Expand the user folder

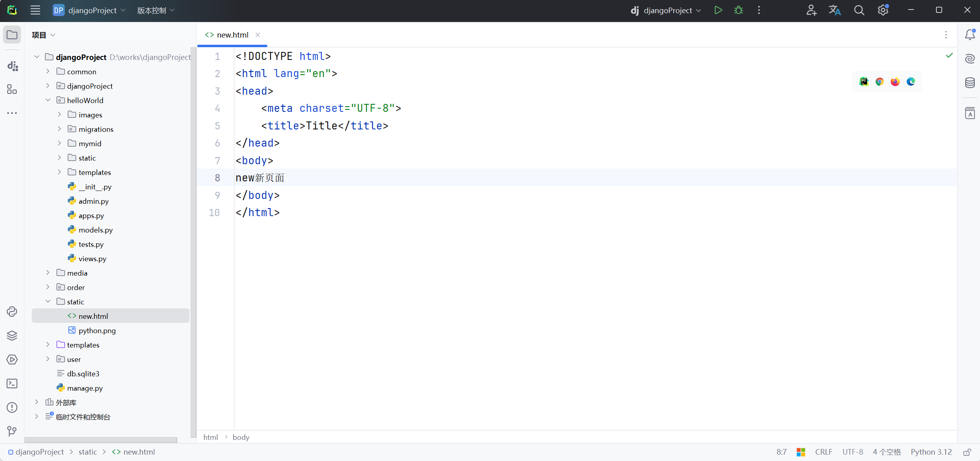click(48, 359)
